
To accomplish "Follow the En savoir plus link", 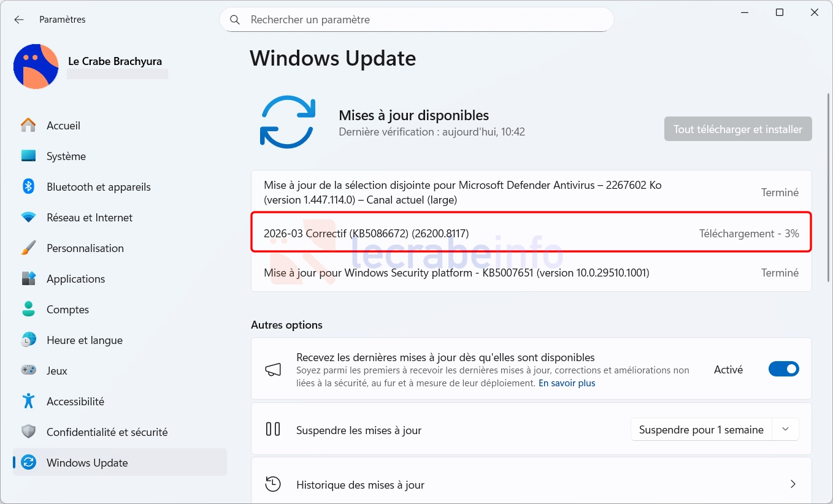I will pos(567,383).
